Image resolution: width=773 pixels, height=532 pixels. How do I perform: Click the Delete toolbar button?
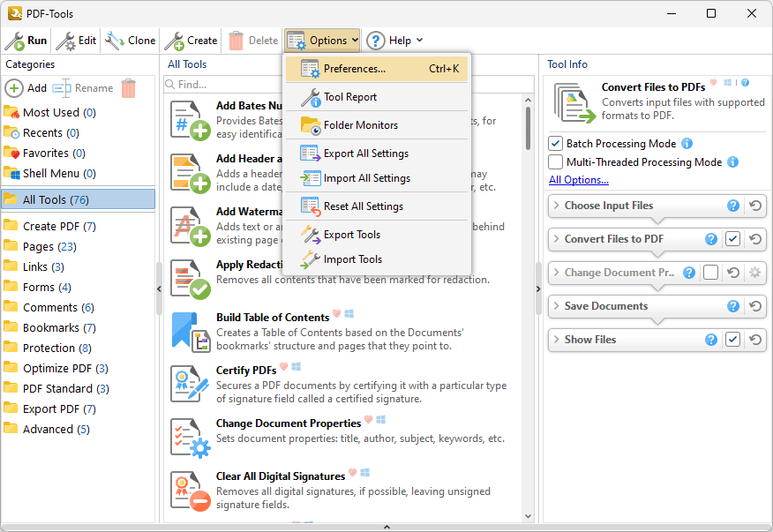click(x=253, y=41)
